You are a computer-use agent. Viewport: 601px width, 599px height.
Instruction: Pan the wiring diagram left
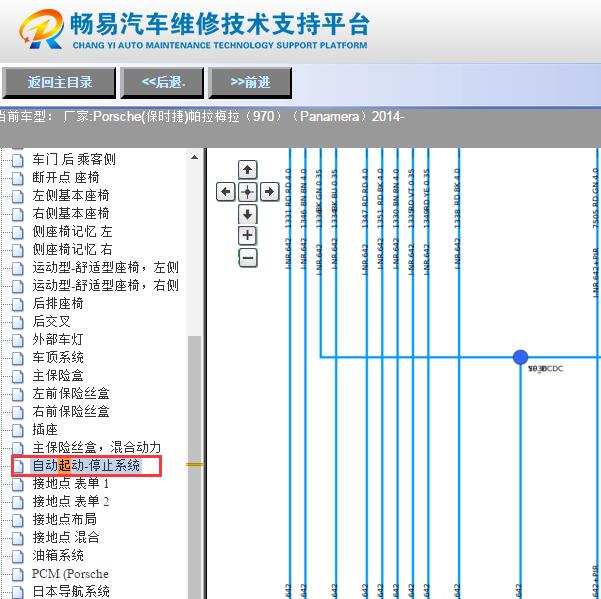point(226,191)
